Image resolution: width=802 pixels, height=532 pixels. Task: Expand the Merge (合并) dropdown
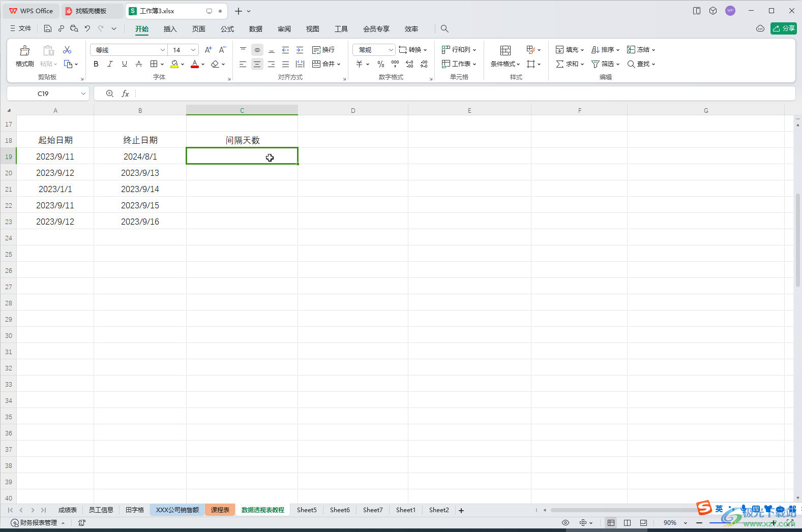(339, 64)
